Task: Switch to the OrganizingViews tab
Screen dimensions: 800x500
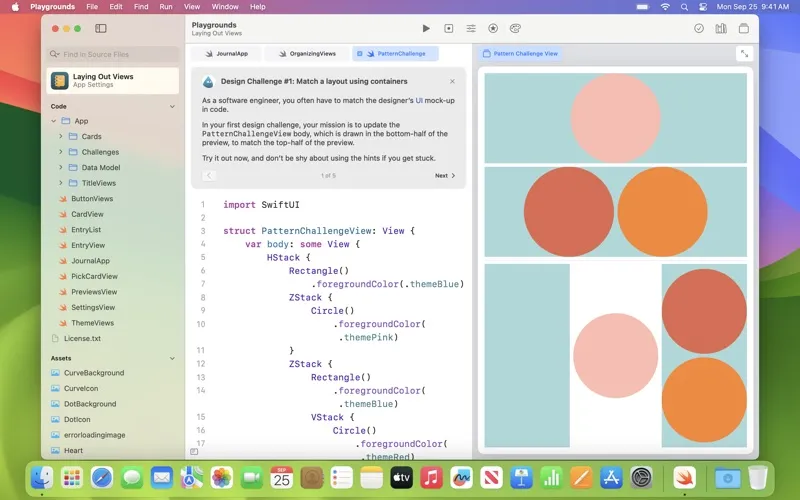Action: (307, 54)
